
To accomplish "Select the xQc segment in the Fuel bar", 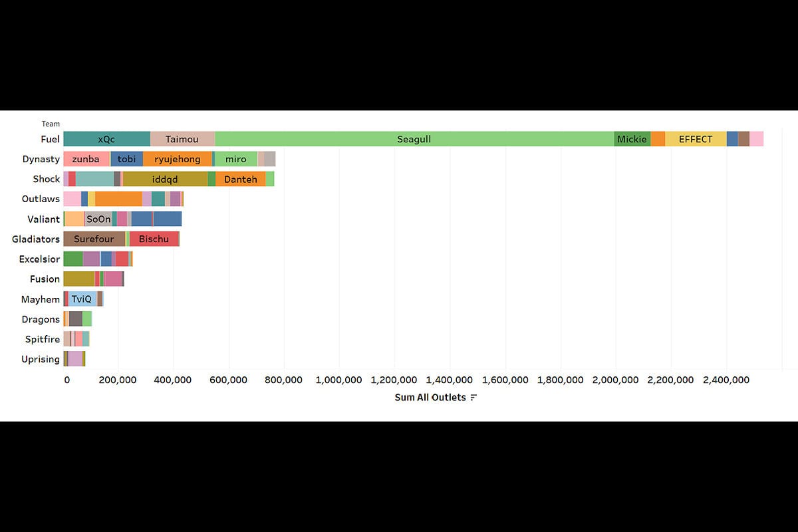I will [106, 139].
